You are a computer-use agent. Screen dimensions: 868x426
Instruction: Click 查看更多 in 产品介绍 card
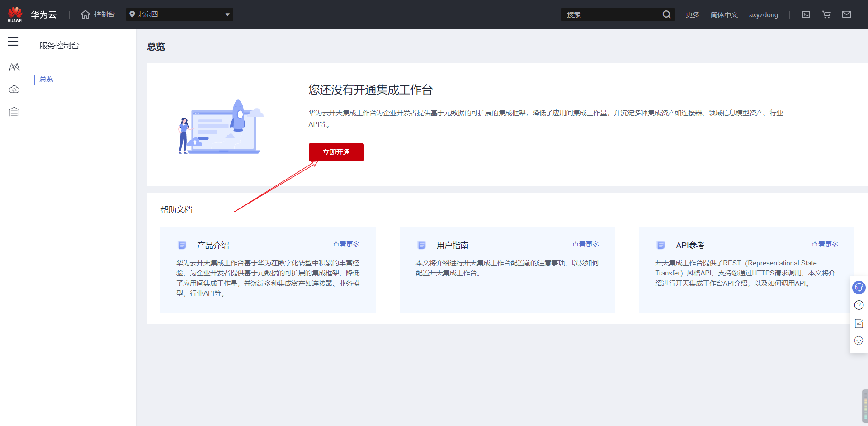tap(346, 244)
